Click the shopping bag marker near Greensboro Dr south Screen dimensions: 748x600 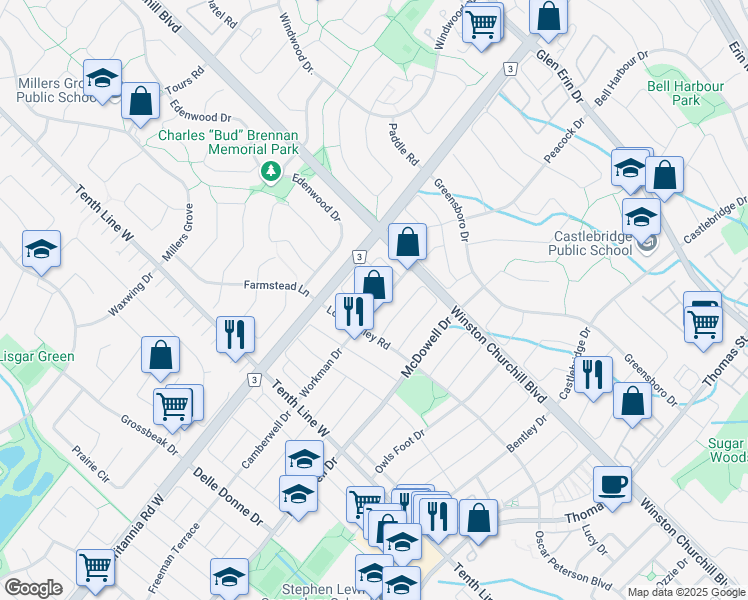pos(632,401)
